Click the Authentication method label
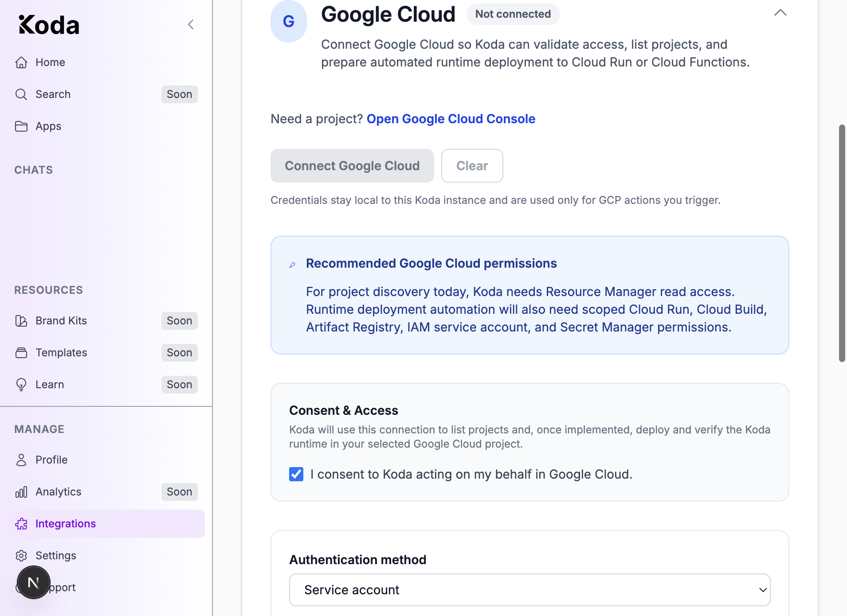Image resolution: width=847 pixels, height=616 pixels. pos(358,560)
